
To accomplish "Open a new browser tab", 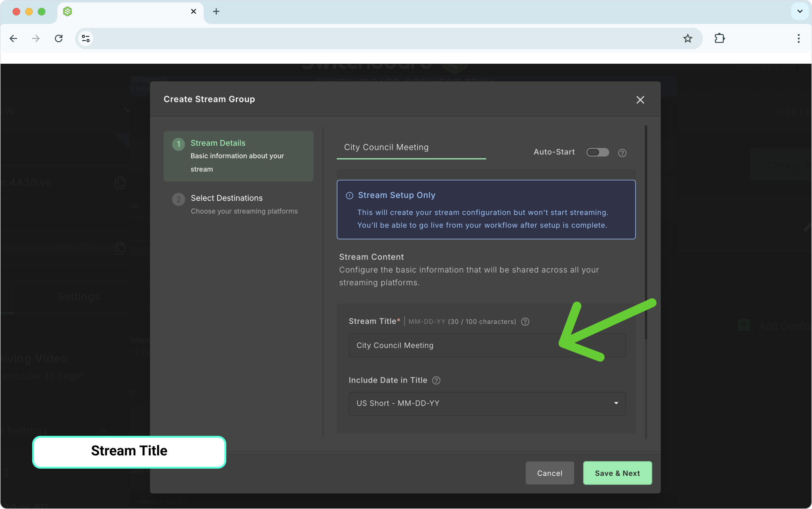I will 216,11.
